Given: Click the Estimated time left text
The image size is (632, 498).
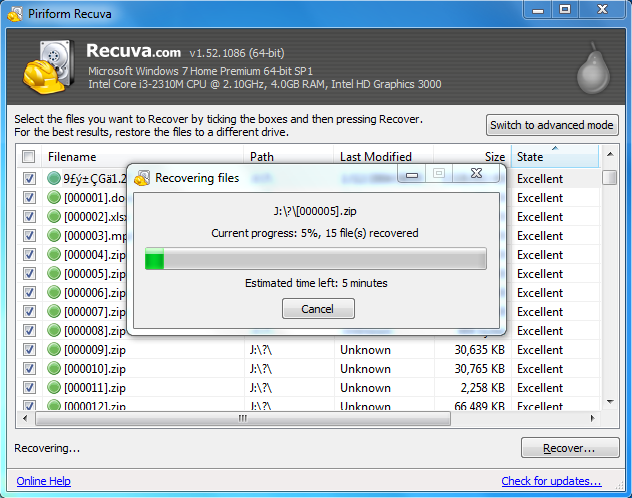Looking at the screenshot, I should [316, 283].
